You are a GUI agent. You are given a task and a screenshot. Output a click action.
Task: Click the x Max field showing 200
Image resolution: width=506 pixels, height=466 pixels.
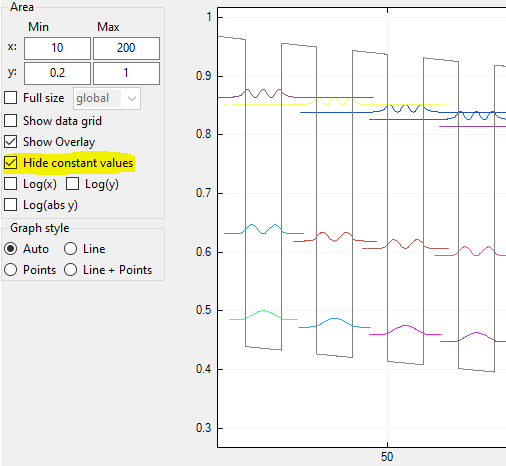126,48
